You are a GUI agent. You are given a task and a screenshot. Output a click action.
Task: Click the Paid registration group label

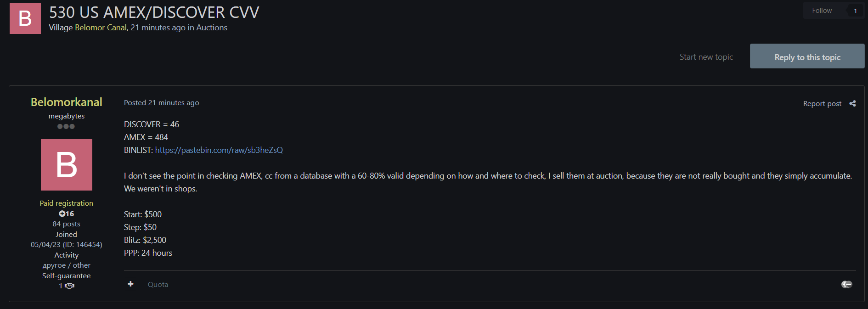tap(66, 203)
